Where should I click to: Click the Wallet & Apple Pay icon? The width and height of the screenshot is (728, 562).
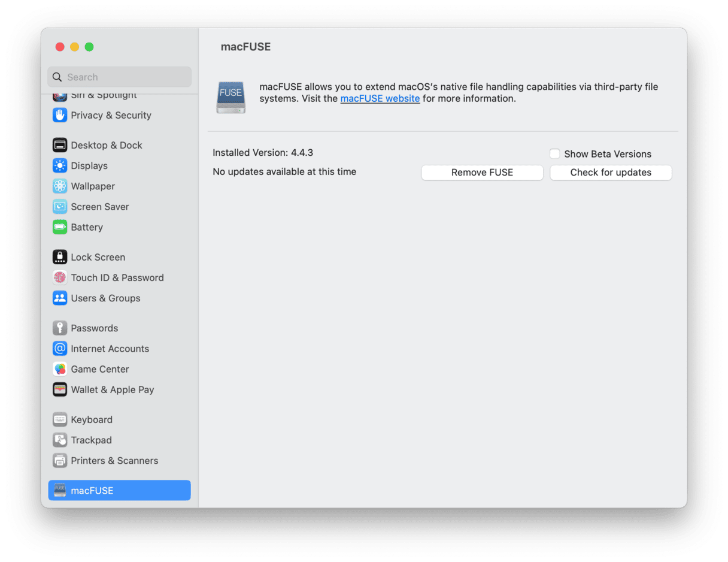click(60, 389)
